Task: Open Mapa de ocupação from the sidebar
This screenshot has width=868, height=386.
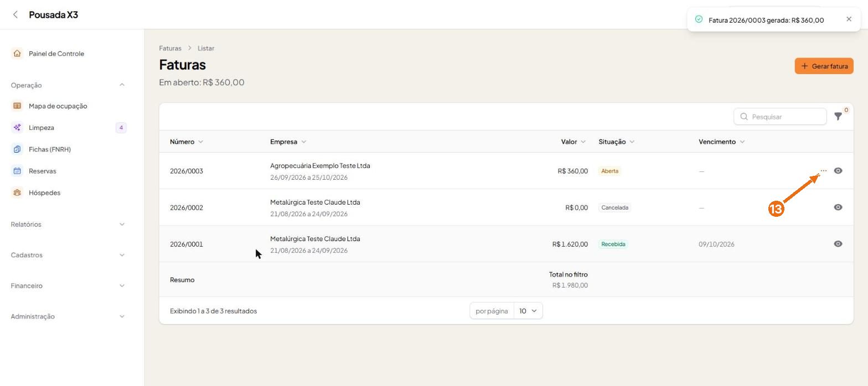Action: (x=58, y=106)
